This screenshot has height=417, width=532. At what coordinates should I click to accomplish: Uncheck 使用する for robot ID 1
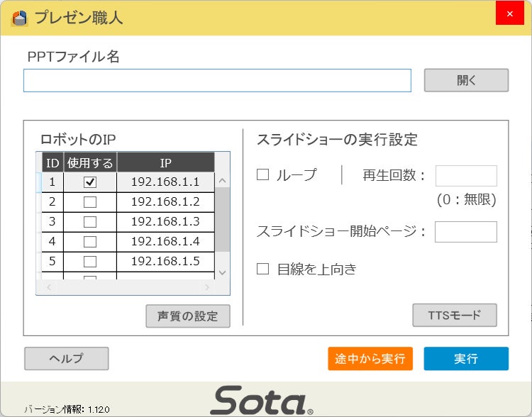pyautogui.click(x=90, y=182)
